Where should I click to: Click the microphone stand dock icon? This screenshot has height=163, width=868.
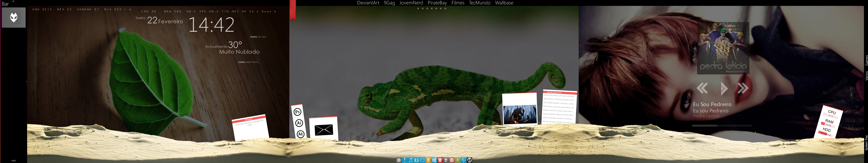coord(405,160)
